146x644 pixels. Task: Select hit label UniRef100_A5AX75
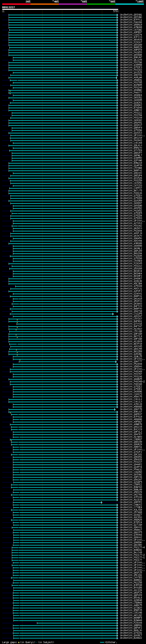click(x=131, y=397)
